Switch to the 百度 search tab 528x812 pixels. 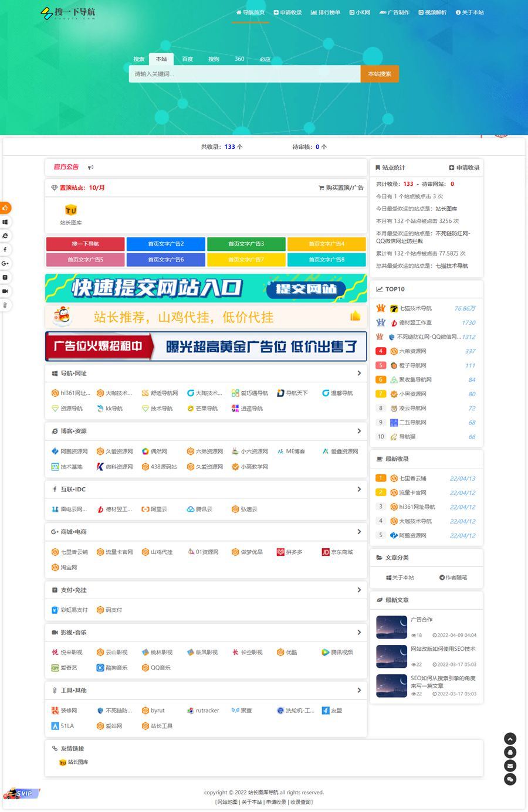point(188,59)
